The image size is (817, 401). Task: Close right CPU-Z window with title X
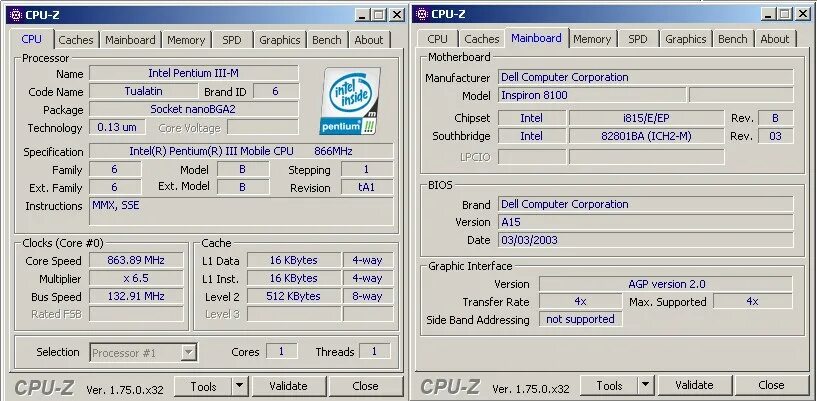(803, 14)
